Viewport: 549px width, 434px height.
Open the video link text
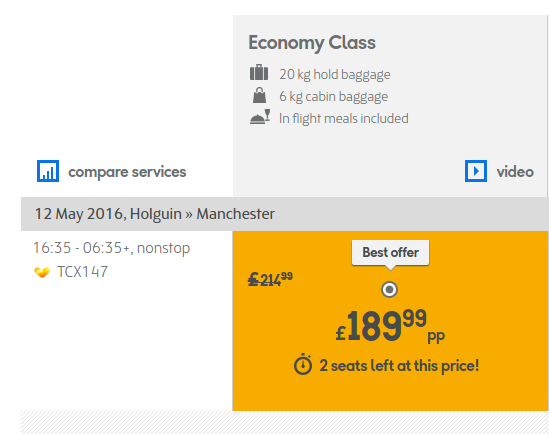click(515, 172)
